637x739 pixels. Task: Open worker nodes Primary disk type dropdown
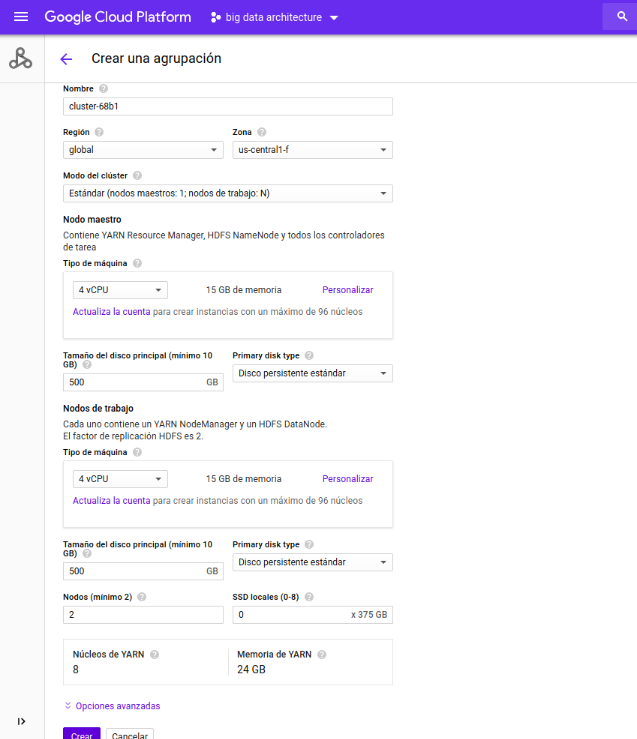[312, 562]
